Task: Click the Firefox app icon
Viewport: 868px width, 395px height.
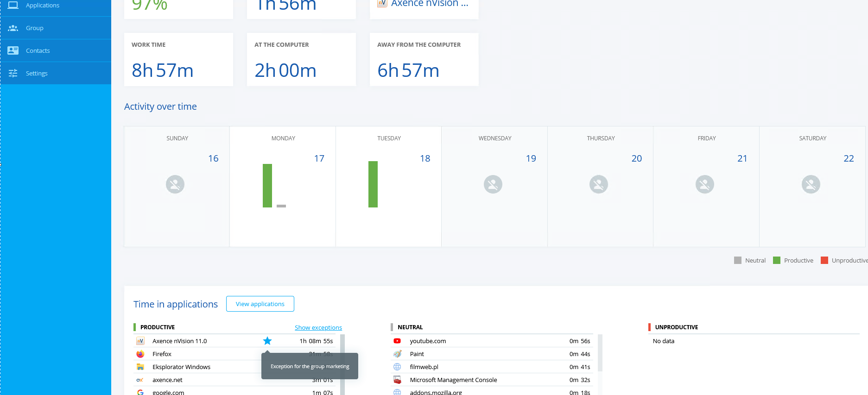Action: 140,354
